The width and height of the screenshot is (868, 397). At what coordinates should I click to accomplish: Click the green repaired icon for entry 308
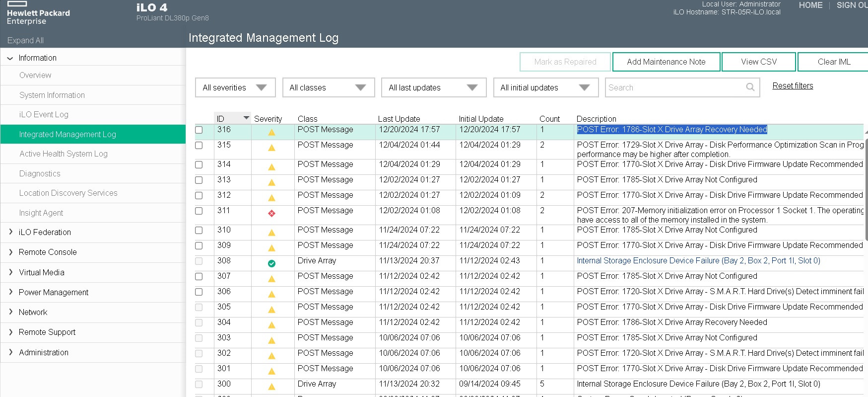(271, 263)
